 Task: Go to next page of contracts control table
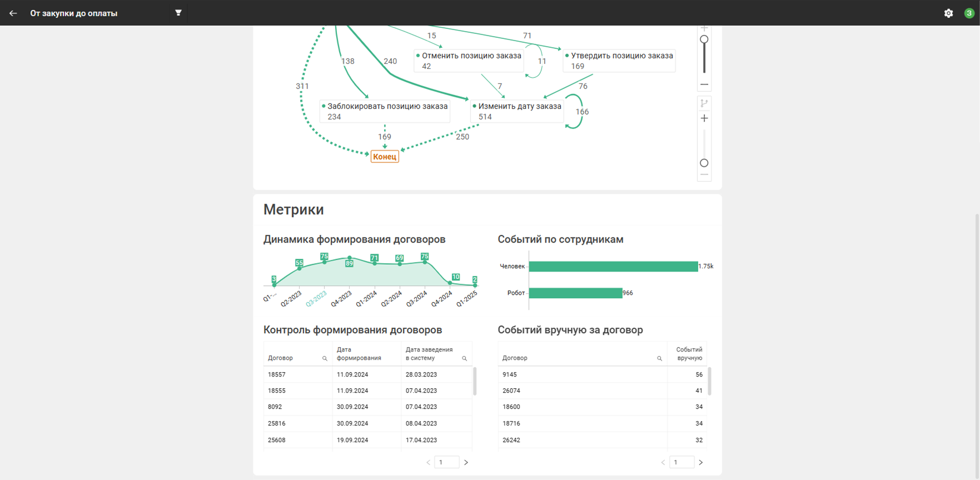466,462
